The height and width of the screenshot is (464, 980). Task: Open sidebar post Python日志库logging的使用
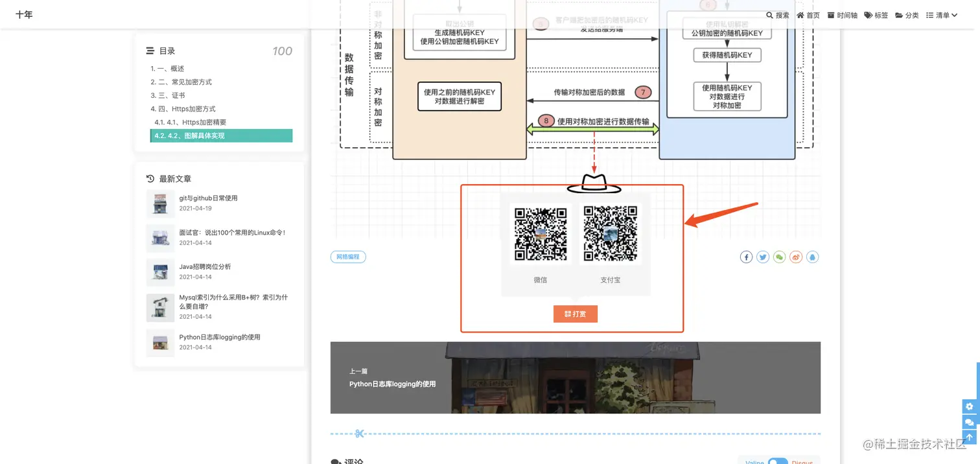coord(220,337)
